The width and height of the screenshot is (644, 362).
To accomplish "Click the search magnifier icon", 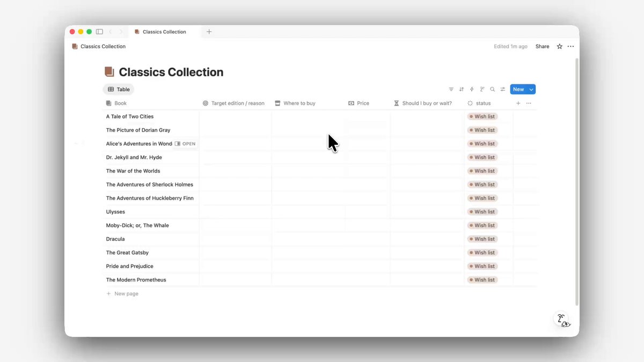I will click(x=493, y=90).
